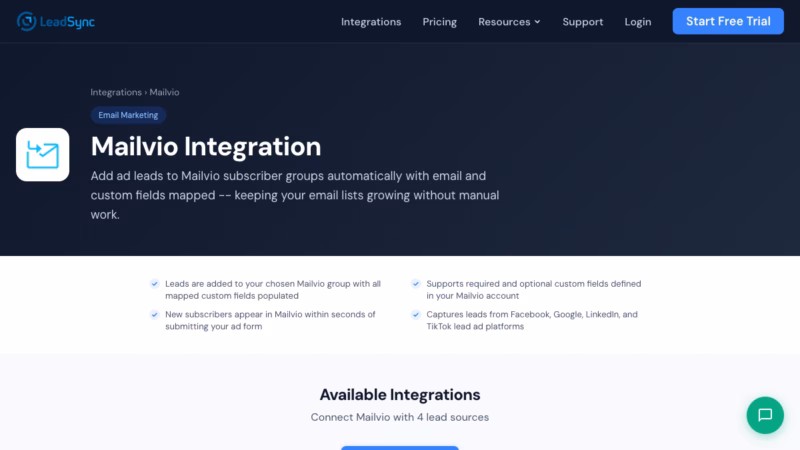Click the Integrations breadcrumb link
The image size is (800, 450).
(116, 92)
